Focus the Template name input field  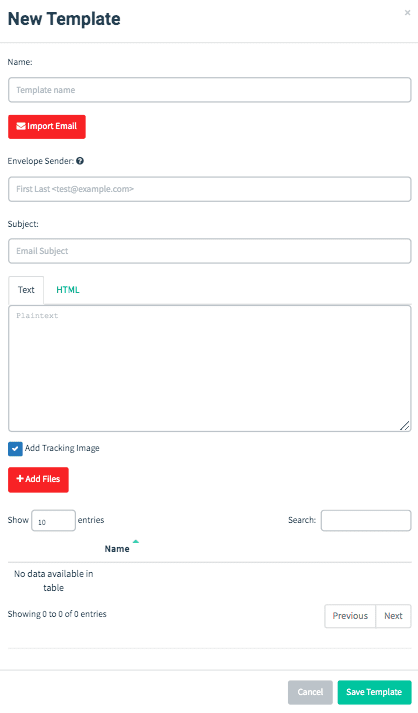point(210,90)
